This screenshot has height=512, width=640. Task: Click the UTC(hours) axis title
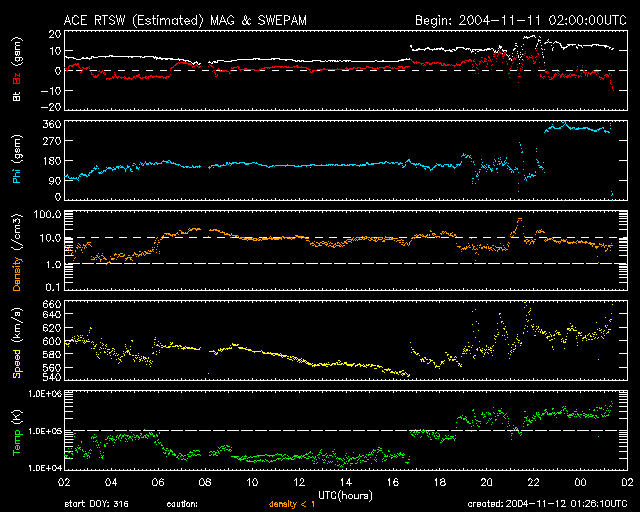pos(345,496)
